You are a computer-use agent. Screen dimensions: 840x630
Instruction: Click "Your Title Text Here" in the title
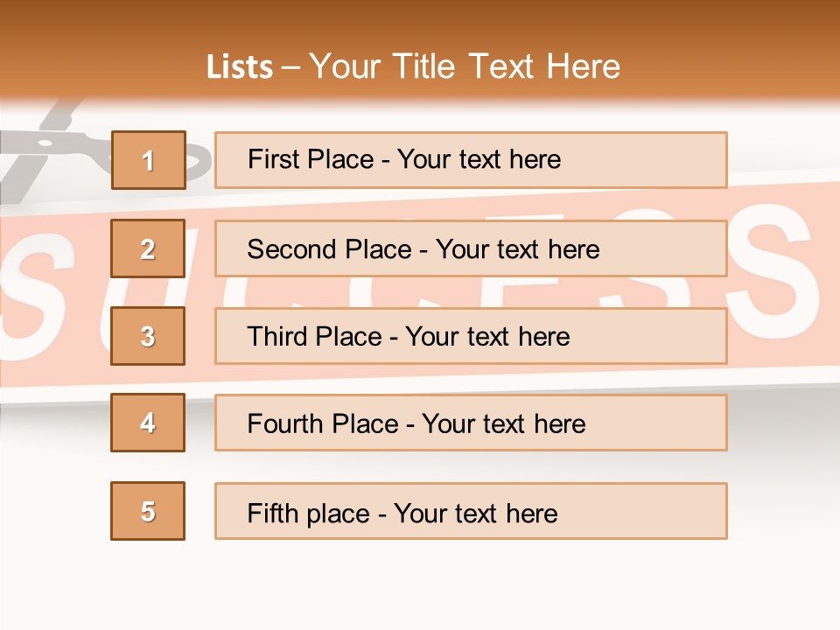[x=465, y=67]
